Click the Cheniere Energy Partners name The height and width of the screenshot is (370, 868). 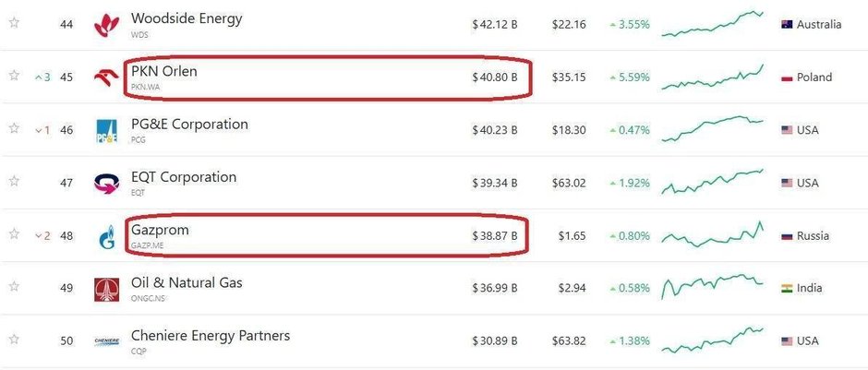211,336
